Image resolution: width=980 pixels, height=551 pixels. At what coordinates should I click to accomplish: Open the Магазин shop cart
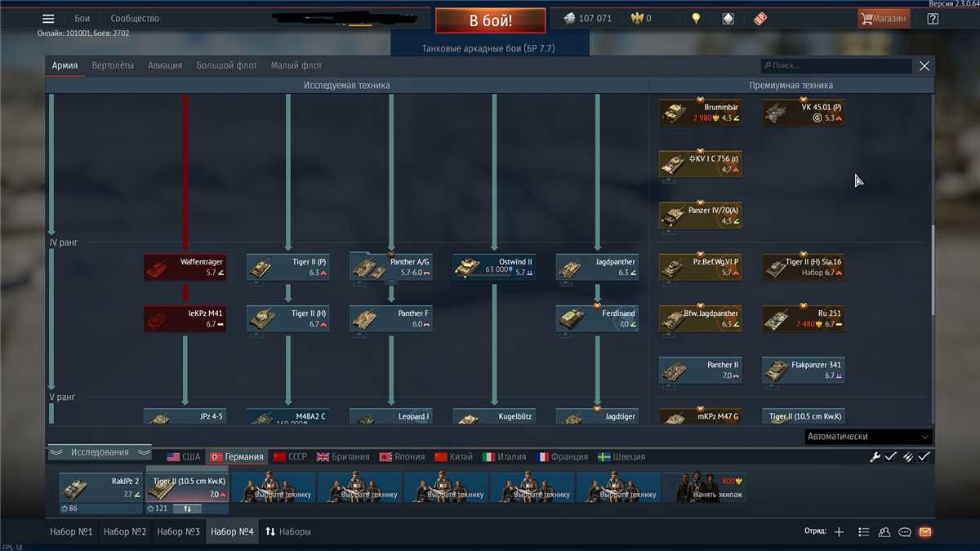(x=884, y=18)
